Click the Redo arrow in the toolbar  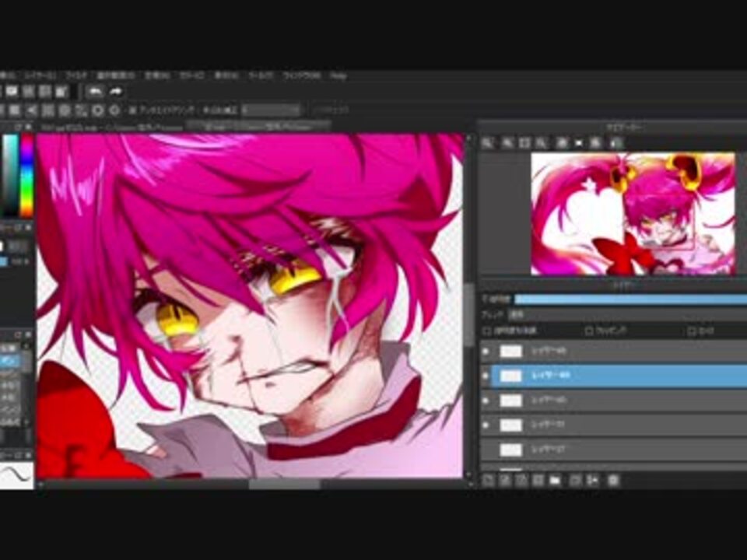pyautogui.click(x=116, y=92)
